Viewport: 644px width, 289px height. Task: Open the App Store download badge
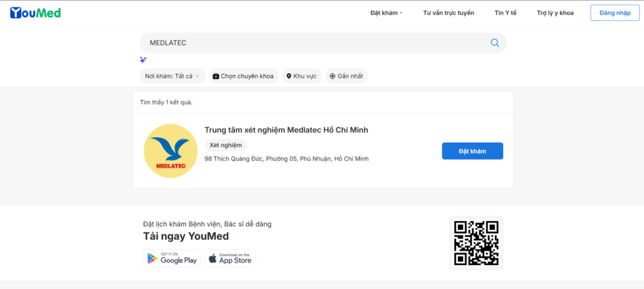point(230,258)
